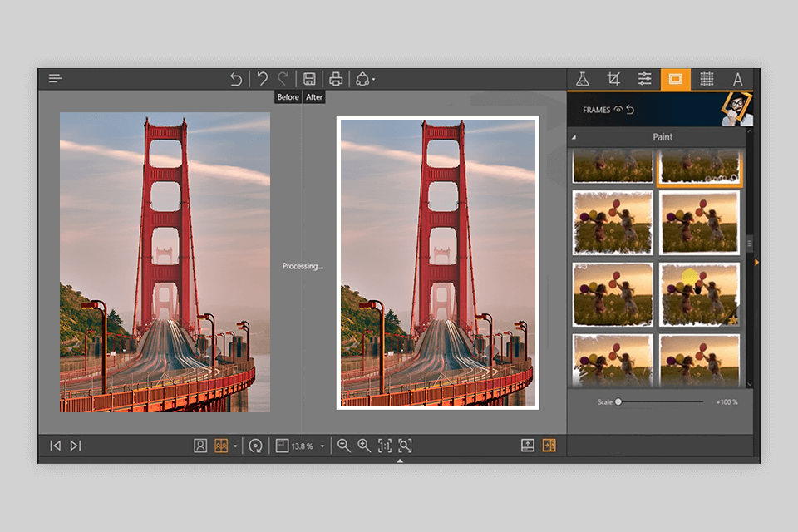Save the photo with the floppy disk icon
The height and width of the screenshot is (532, 798).
[x=309, y=79]
